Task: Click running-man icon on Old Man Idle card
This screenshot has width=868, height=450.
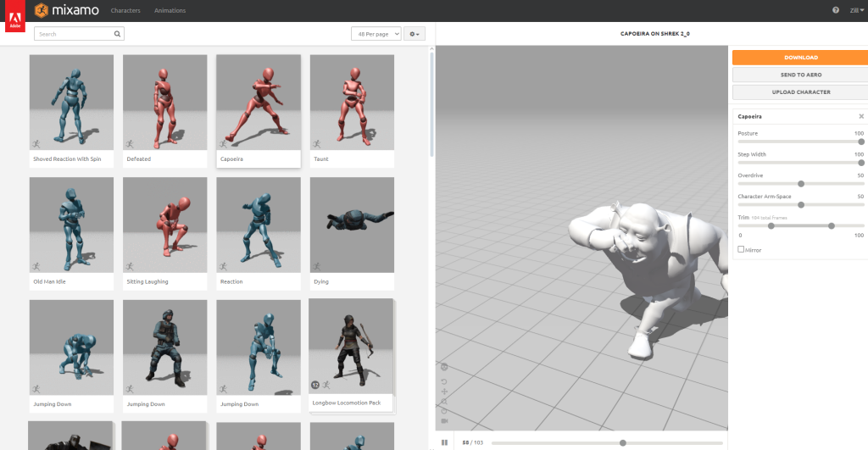Action: (36, 267)
